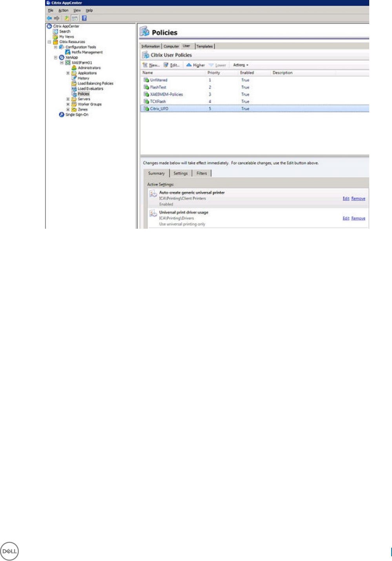The width and height of the screenshot is (392, 561).
Task: Click New... policy button
Action: (x=151, y=65)
